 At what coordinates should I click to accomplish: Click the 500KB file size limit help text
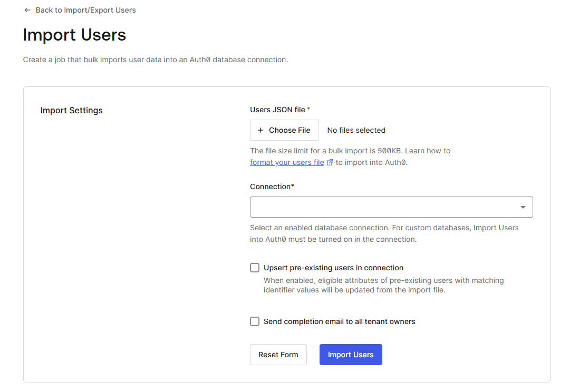350,151
